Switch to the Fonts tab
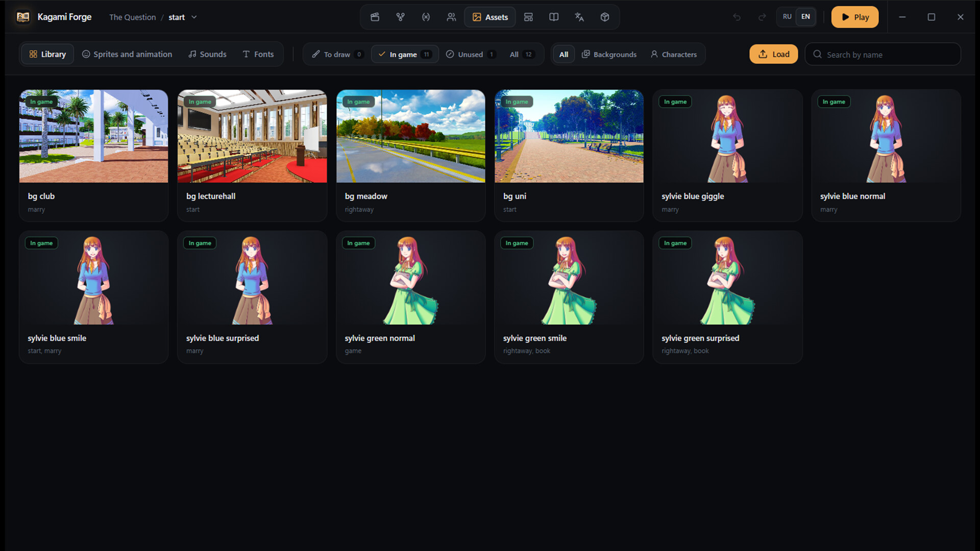980x551 pixels. point(258,54)
